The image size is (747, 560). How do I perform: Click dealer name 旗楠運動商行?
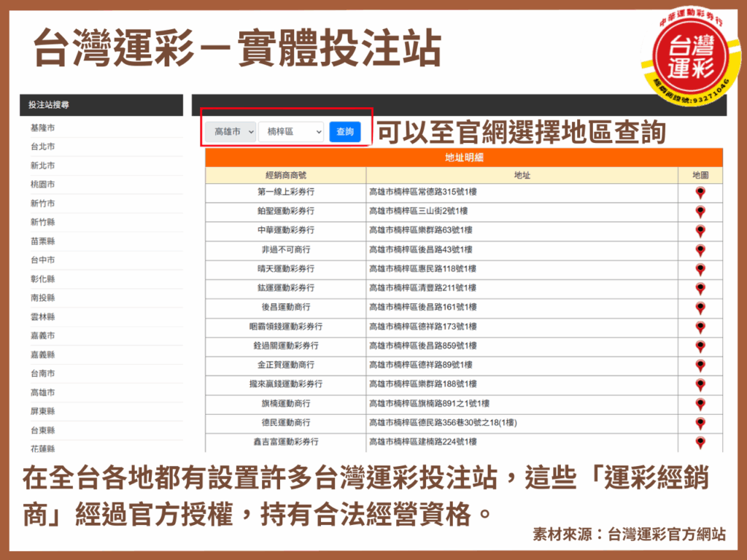(286, 403)
